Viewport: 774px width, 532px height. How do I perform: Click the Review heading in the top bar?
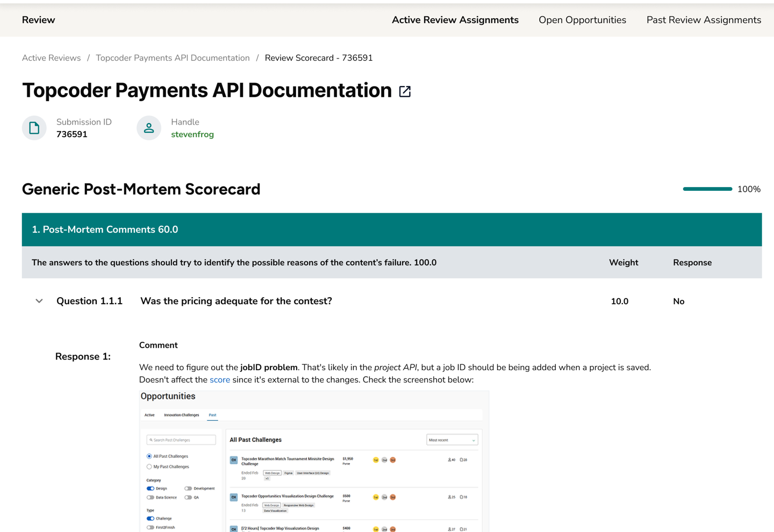[38, 20]
